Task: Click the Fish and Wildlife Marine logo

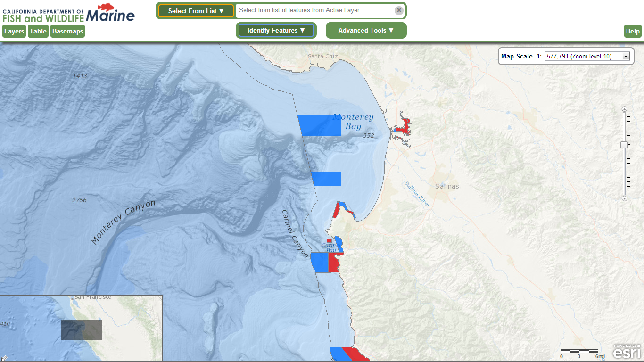Action: (69, 13)
